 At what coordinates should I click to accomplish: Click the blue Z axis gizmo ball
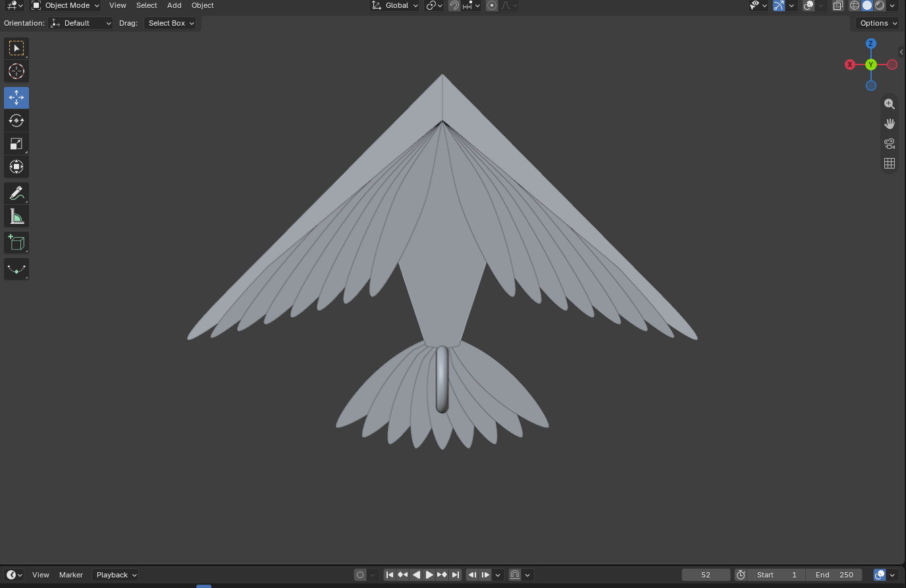871,43
